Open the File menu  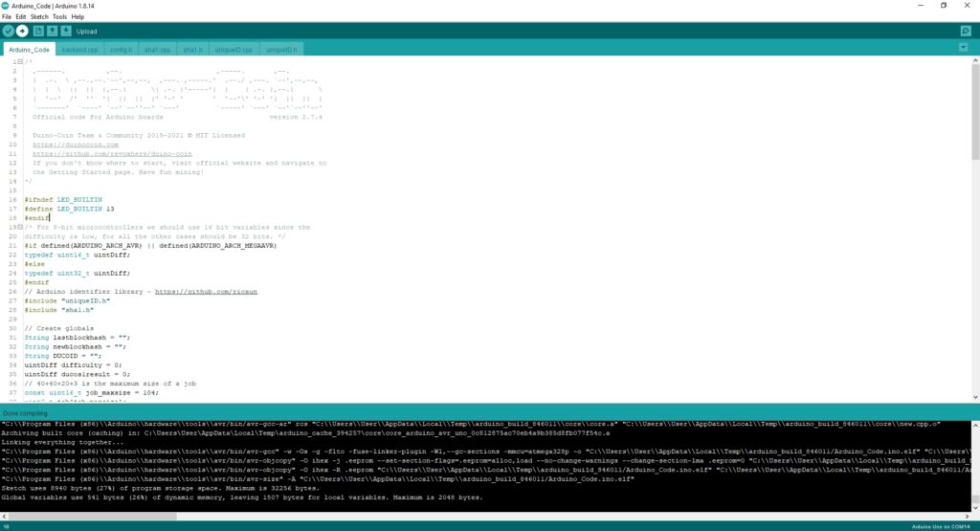[x=7, y=17]
